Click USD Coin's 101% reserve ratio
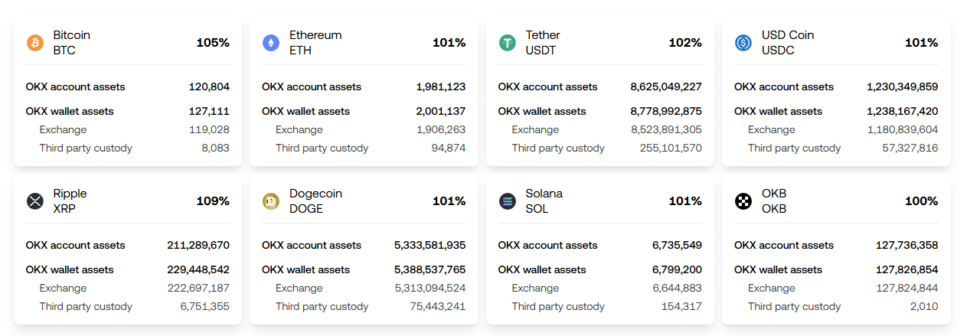 click(x=922, y=43)
